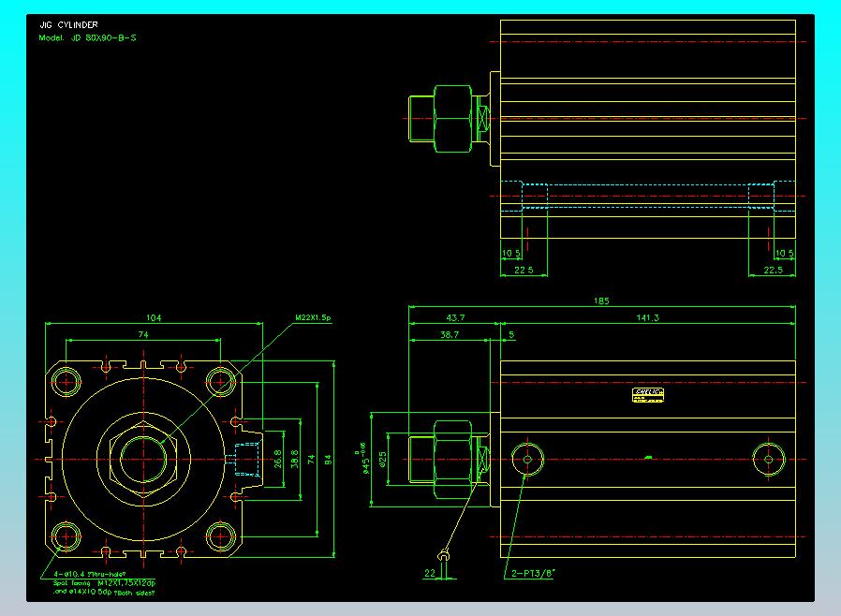Screen dimensions: 841x616
Task: Click the 26.8 vertical dimension value
Action: [278, 460]
